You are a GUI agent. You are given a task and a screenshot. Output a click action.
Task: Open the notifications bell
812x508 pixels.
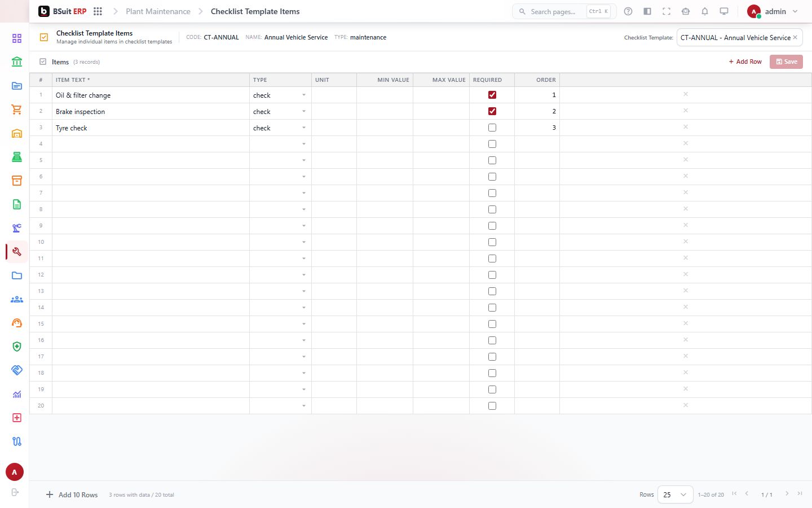point(705,11)
